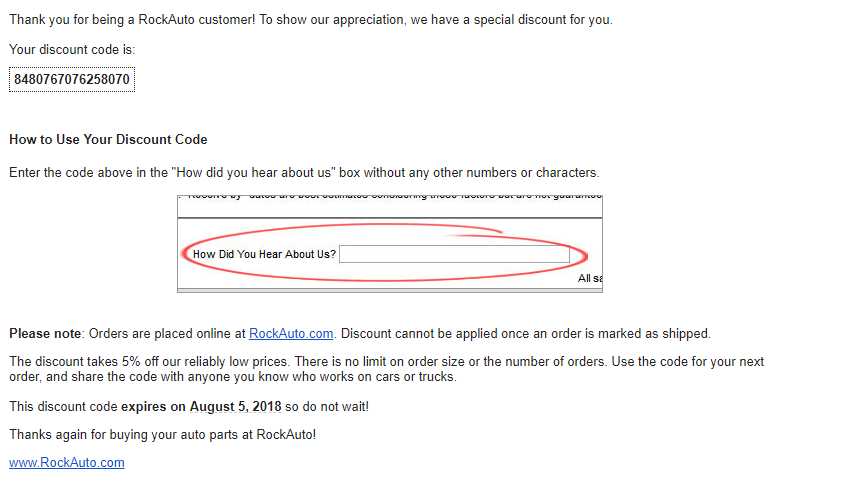This screenshot has width=841, height=487.
Task: Click the 'How Did You Hear About Us?' input box
Action: (x=454, y=254)
